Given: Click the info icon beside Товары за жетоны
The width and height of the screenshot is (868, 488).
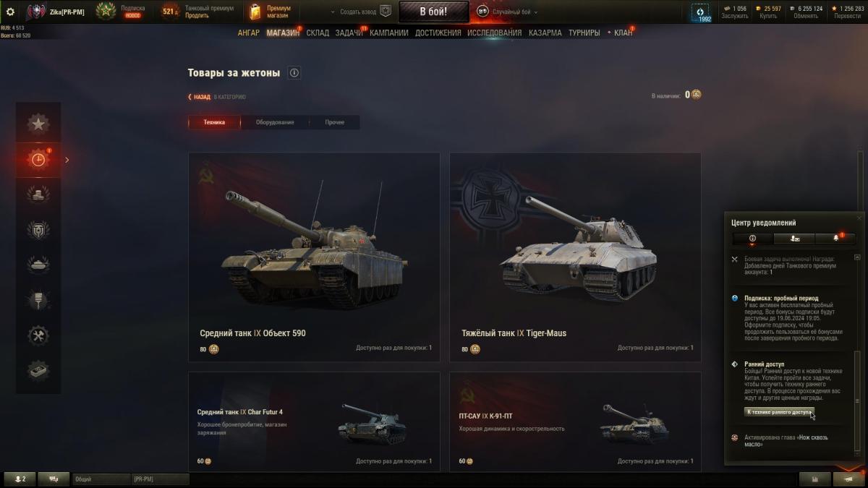Looking at the screenshot, I should click(294, 73).
